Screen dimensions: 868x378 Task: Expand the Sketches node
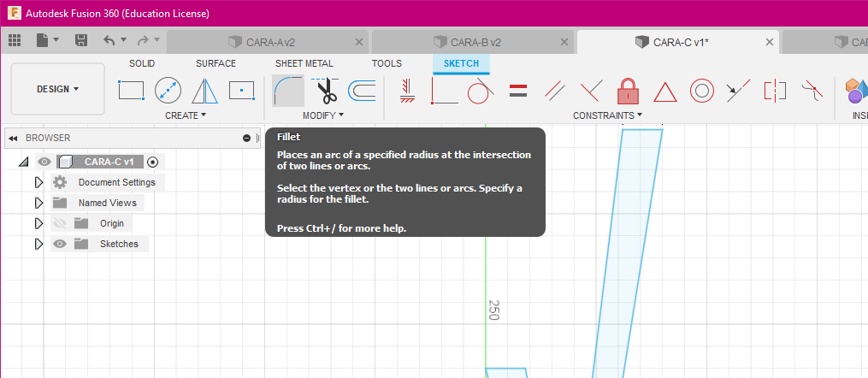pos(38,244)
